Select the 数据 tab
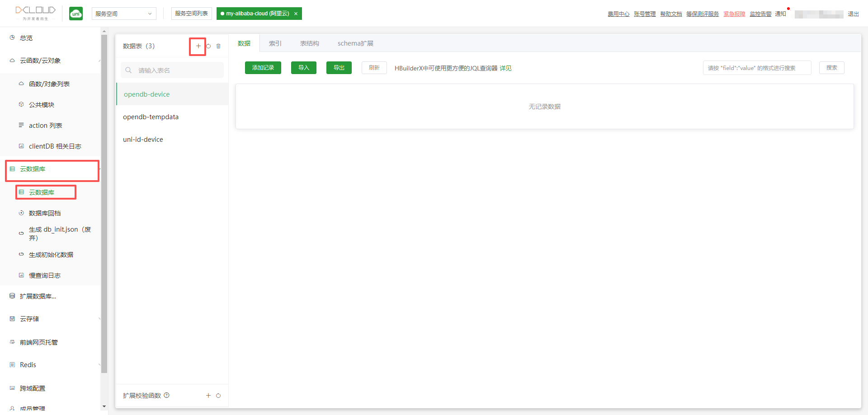868x415 pixels. point(244,43)
